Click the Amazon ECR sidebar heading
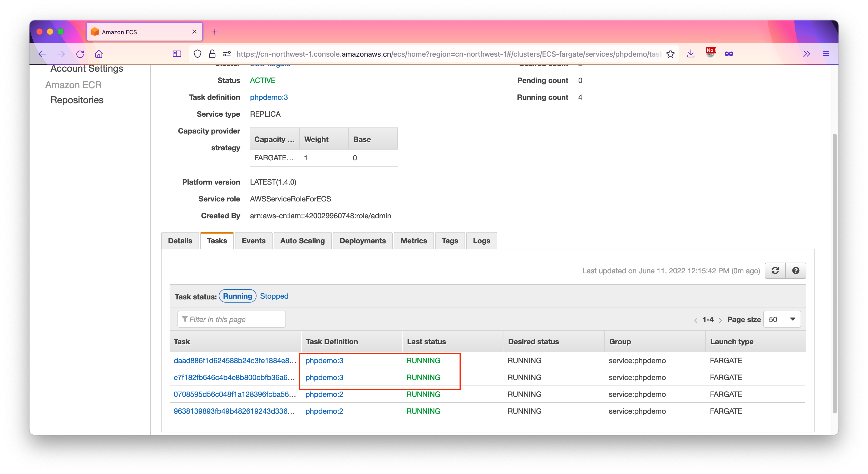This screenshot has width=868, height=474. (73, 85)
